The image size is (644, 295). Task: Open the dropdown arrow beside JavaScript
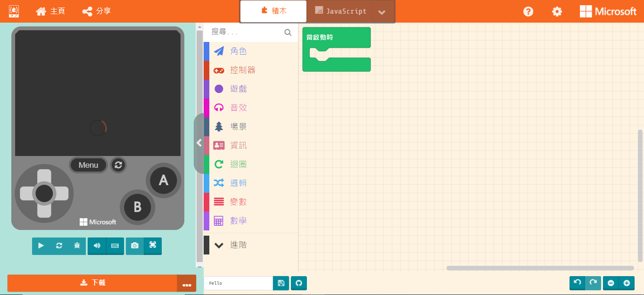[382, 12]
